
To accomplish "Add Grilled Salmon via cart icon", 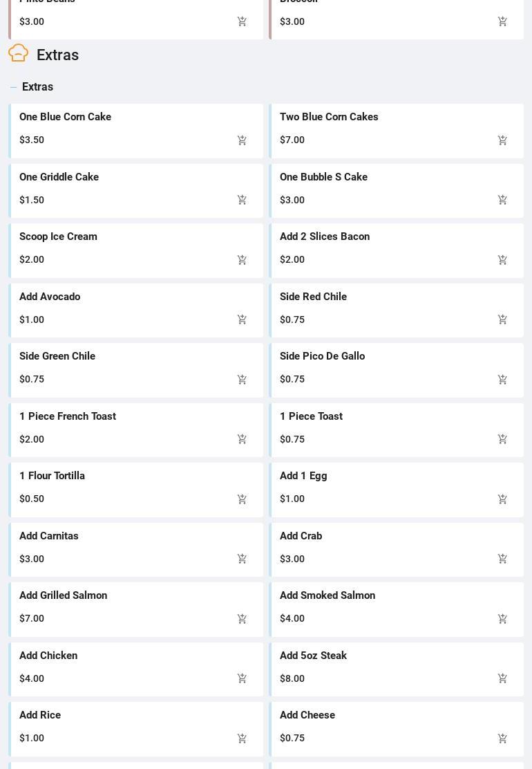I will [x=242, y=619].
